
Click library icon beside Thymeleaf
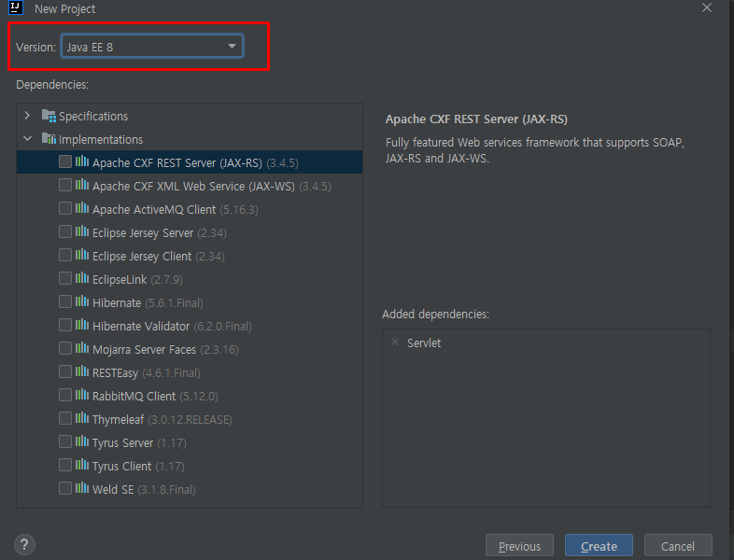pyautogui.click(x=82, y=418)
